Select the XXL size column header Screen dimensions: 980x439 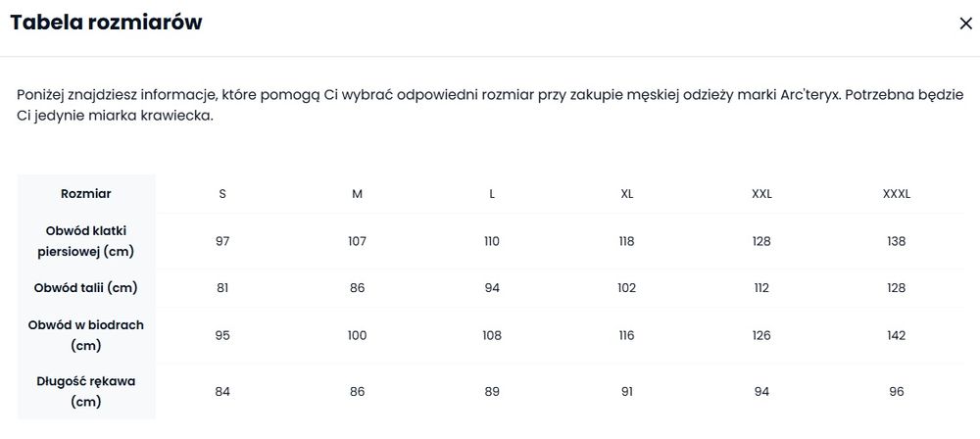coord(761,194)
